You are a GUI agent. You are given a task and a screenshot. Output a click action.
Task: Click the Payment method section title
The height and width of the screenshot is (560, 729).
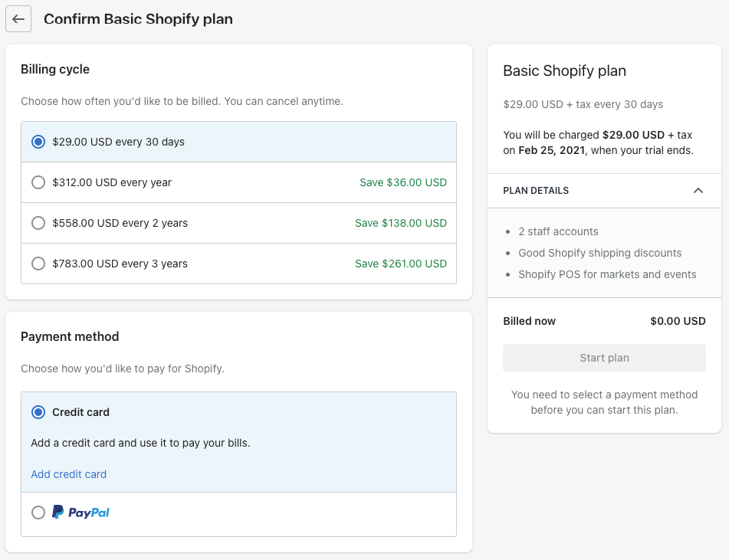click(70, 336)
